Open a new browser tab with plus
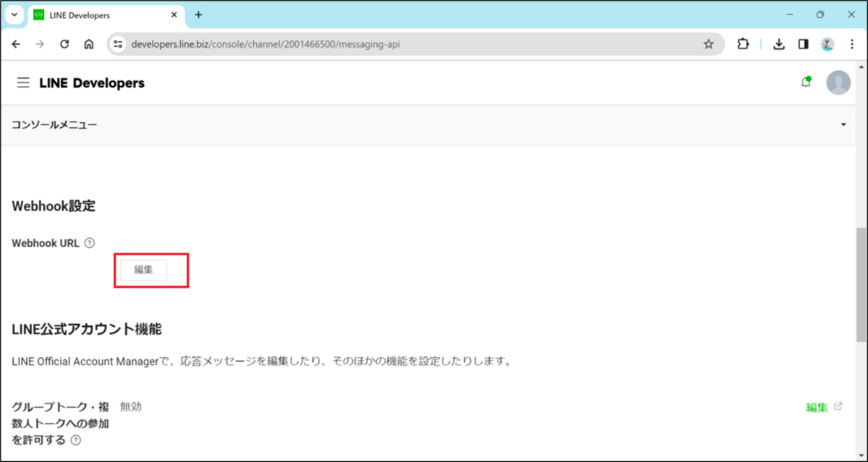The image size is (868, 462). click(x=199, y=14)
